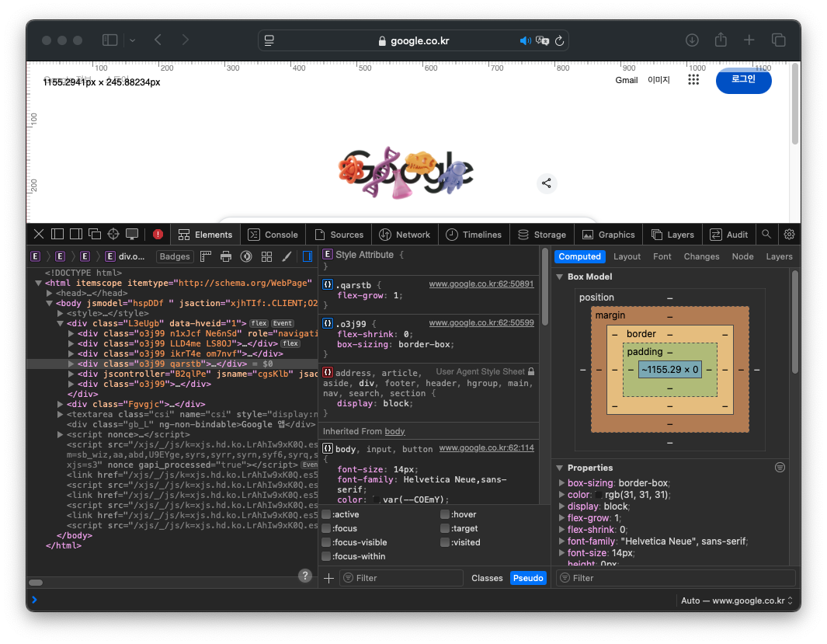The height and width of the screenshot is (644, 827).
Task: Enable paint flashing brush icon
Action: click(x=287, y=256)
